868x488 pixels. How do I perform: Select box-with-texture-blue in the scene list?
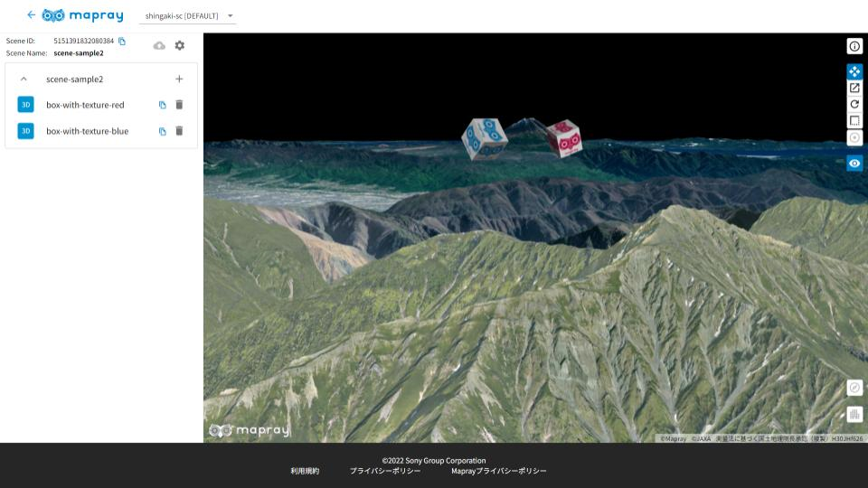click(87, 131)
